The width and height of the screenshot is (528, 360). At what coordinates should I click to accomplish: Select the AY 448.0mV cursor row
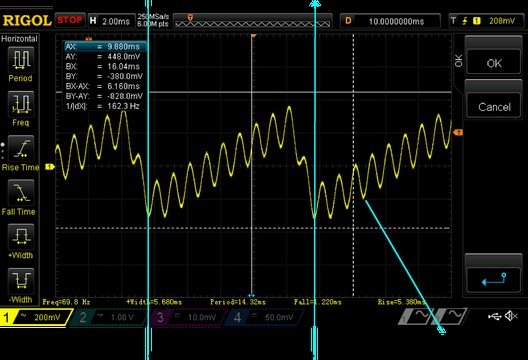pyautogui.click(x=105, y=57)
